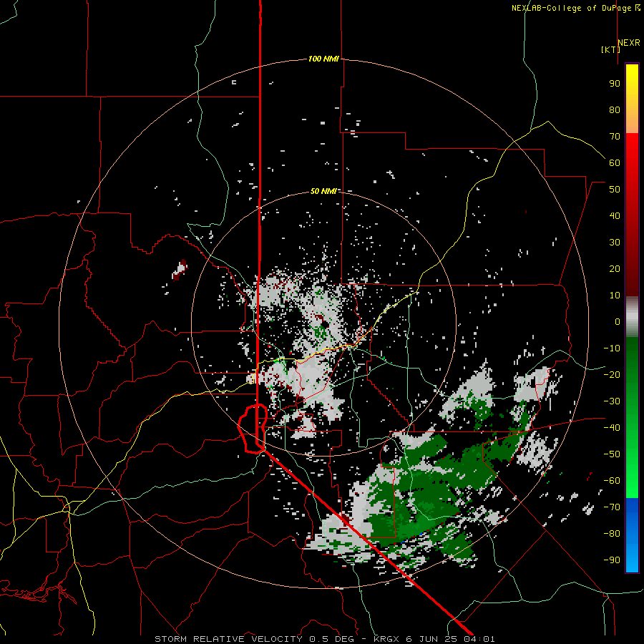This screenshot has height=644, width=644.
Task: Click the 0 value on the velocity scale
Action: click(618, 321)
